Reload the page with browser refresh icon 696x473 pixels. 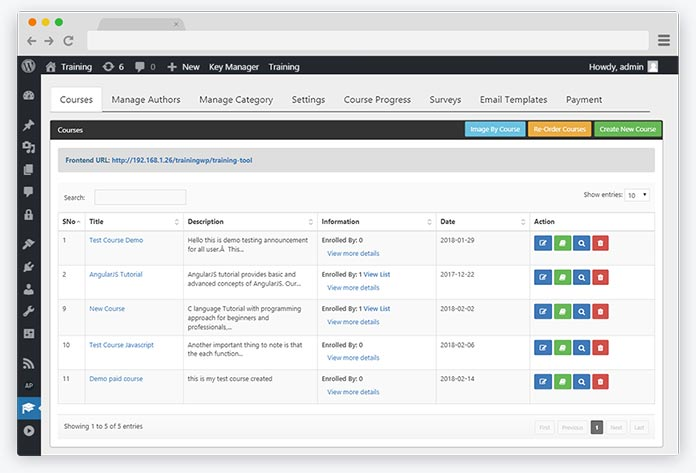[68, 41]
